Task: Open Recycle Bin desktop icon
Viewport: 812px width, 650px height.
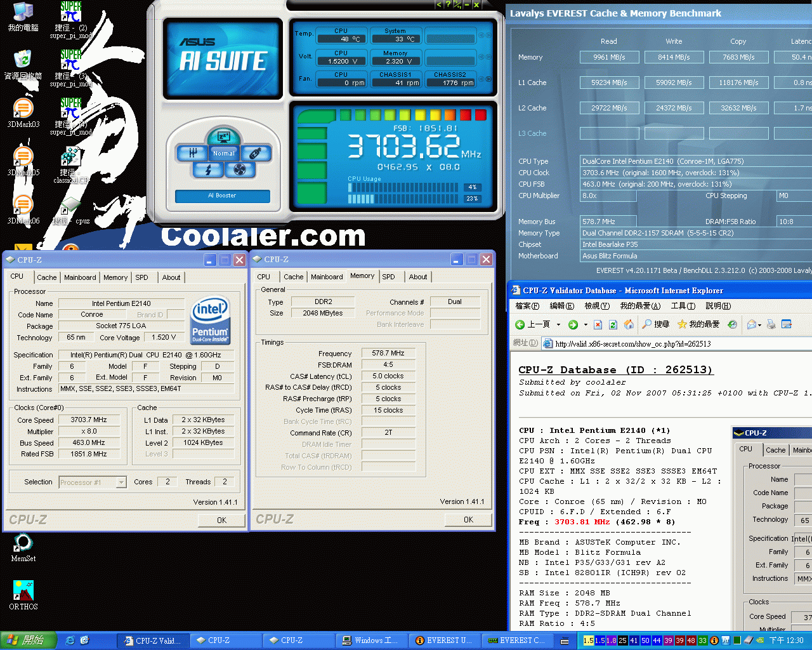Action: [23, 65]
